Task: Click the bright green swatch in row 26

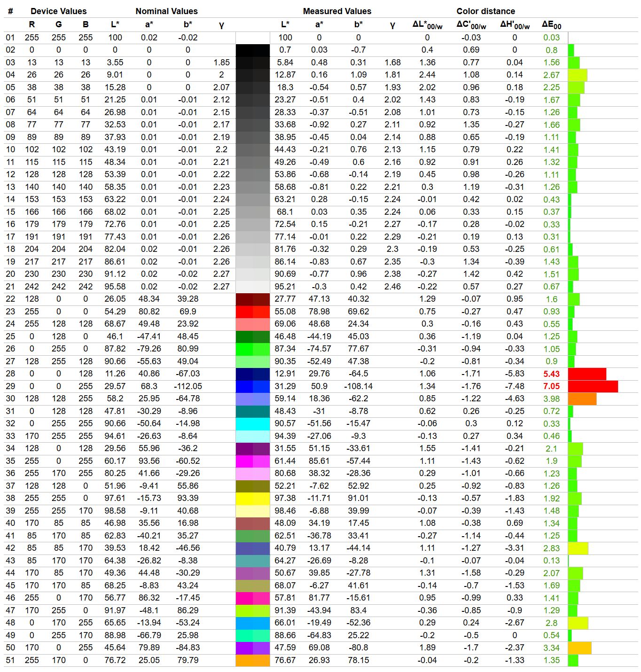Action: [x=253, y=349]
